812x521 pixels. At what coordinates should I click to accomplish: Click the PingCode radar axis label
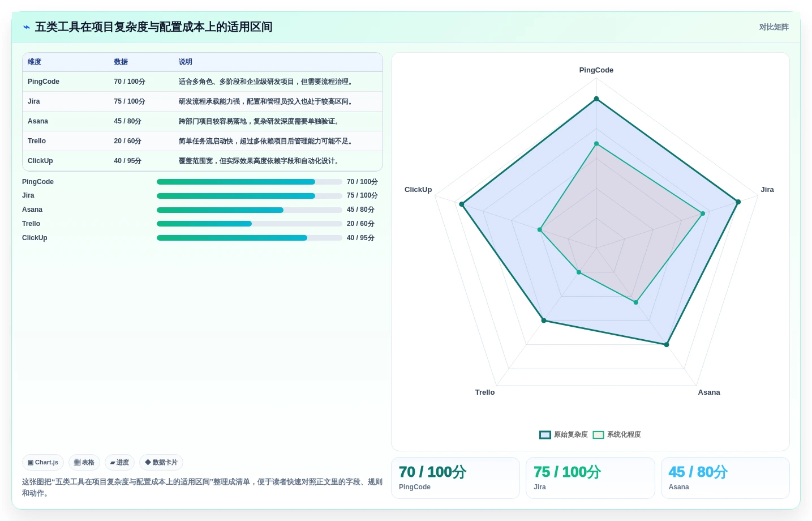point(596,70)
